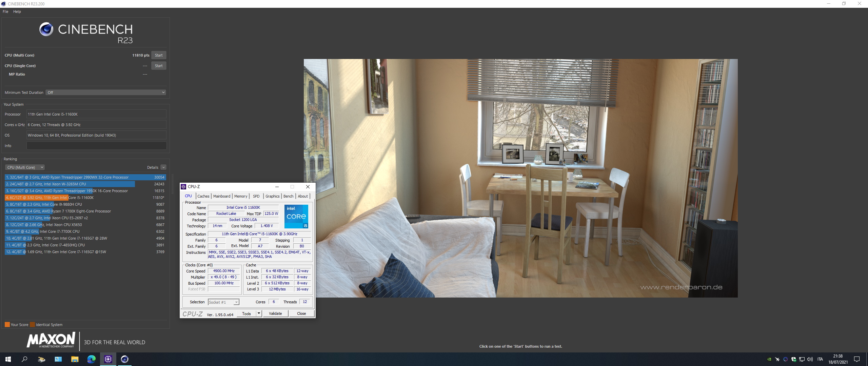Select Threadripper 1950X ranking row
868x366 pixels.
85,191
